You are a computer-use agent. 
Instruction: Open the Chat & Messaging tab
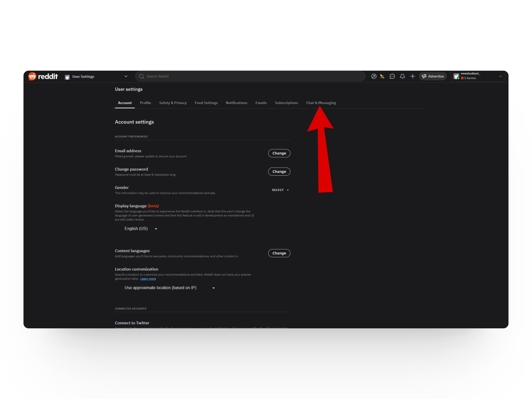point(321,103)
